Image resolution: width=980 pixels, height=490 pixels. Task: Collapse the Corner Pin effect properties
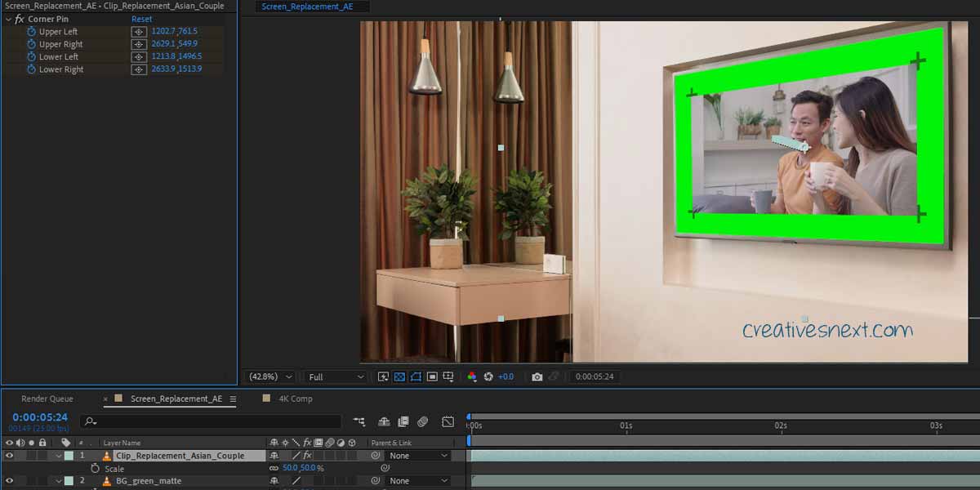click(7, 19)
